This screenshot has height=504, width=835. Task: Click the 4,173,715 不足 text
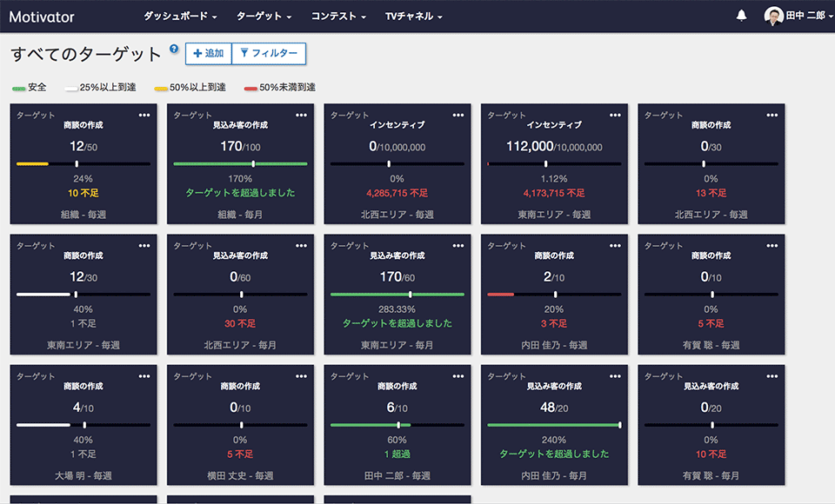[554, 193]
